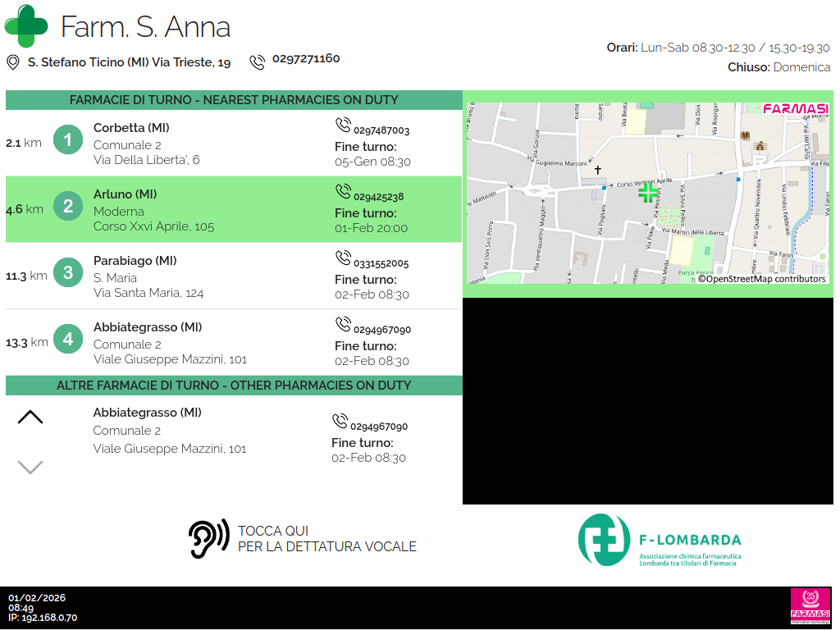
Task: Call Arluno pharmacy number 029425238
Action: click(x=378, y=197)
